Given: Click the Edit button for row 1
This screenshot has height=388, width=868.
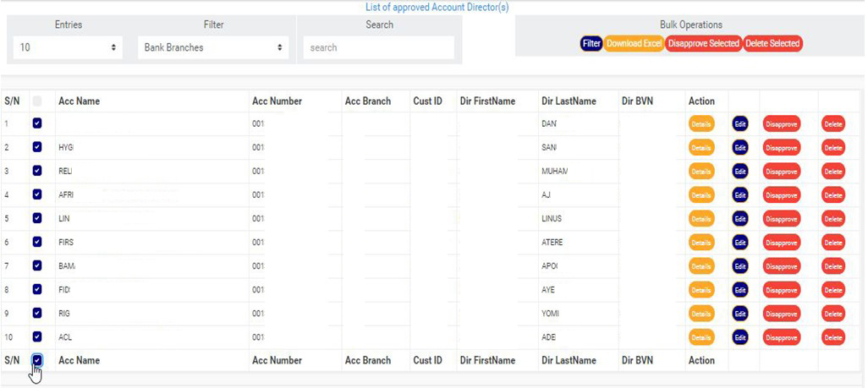Looking at the screenshot, I should [740, 124].
